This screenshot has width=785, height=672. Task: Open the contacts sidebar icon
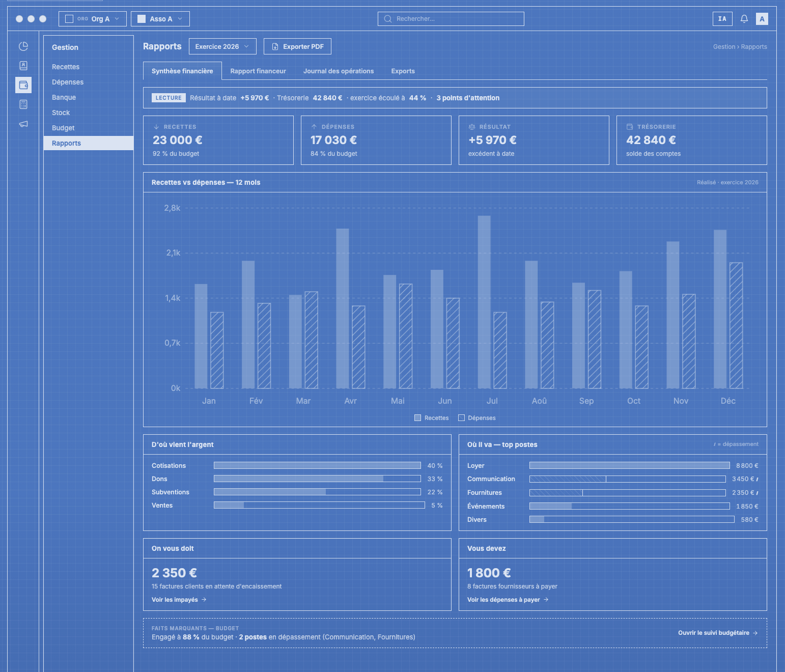[23, 66]
